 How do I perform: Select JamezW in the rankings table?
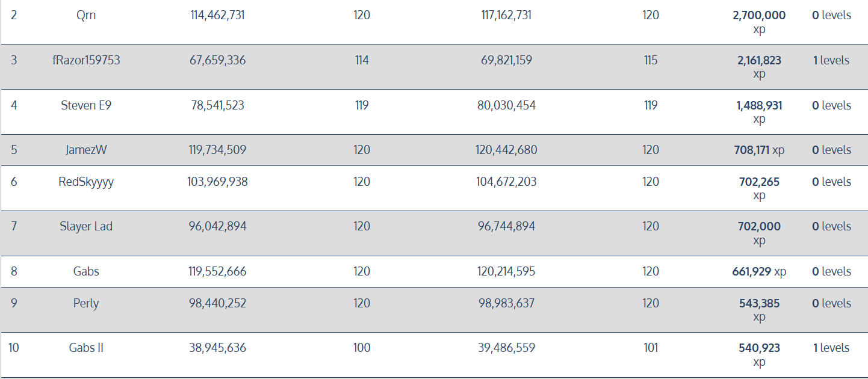pos(86,150)
